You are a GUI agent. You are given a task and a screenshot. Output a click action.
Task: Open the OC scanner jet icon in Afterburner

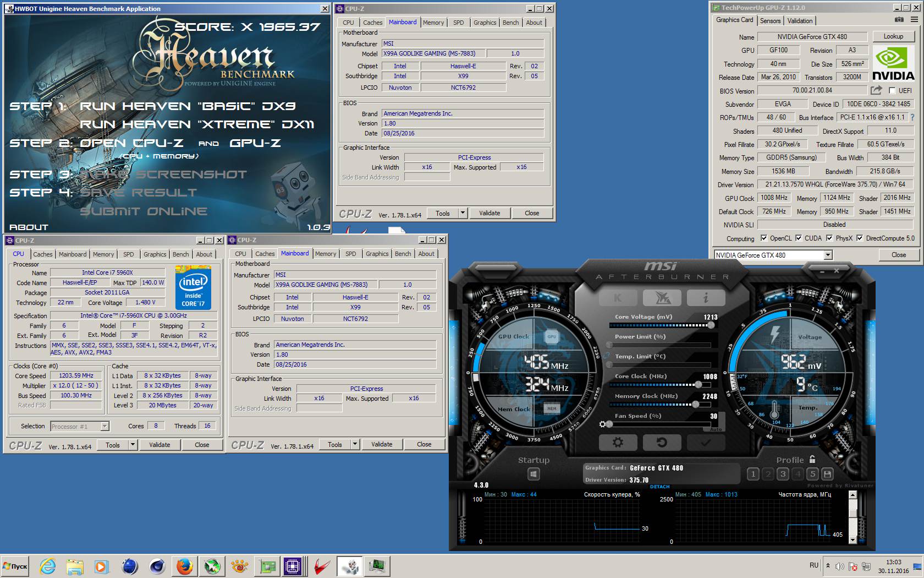pyautogui.click(x=662, y=298)
